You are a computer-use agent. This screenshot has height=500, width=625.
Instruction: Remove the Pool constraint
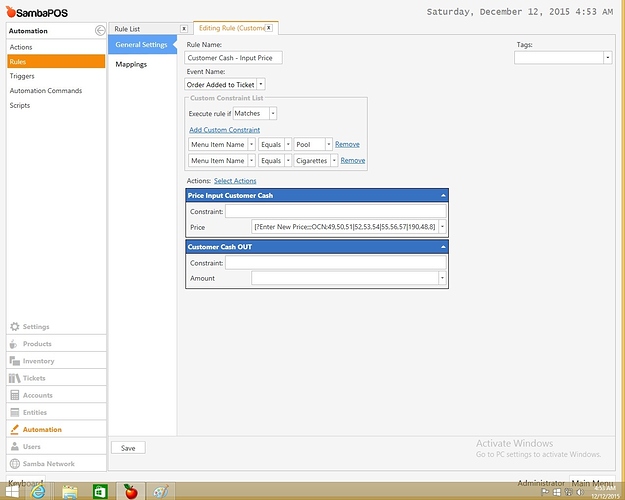[x=347, y=144]
